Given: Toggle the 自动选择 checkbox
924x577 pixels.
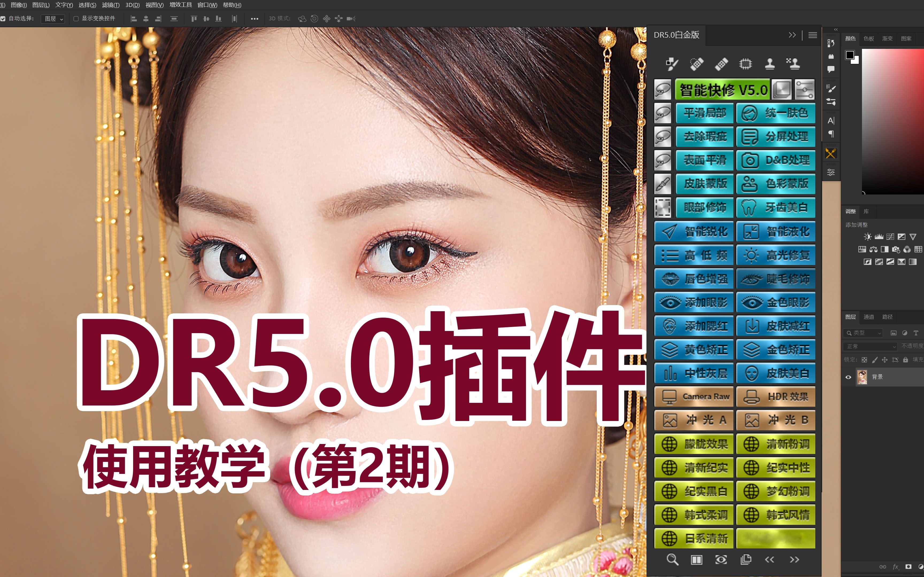Looking at the screenshot, I should pos(3,19).
